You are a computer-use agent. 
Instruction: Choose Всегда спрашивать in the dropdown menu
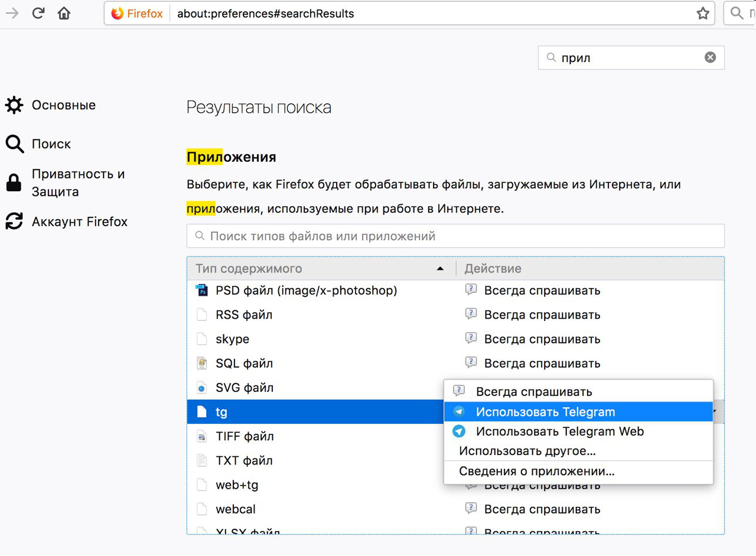pyautogui.click(x=578, y=392)
